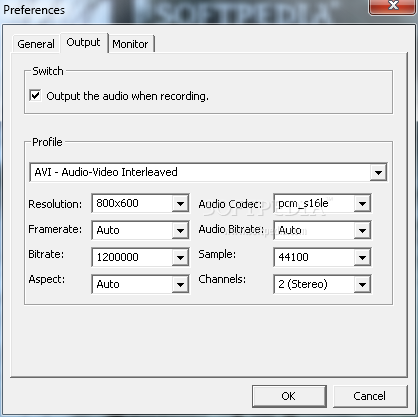Screen dimensions: 418x417
Task: Click the 1200000 bitrate value field
Action: coord(132,257)
